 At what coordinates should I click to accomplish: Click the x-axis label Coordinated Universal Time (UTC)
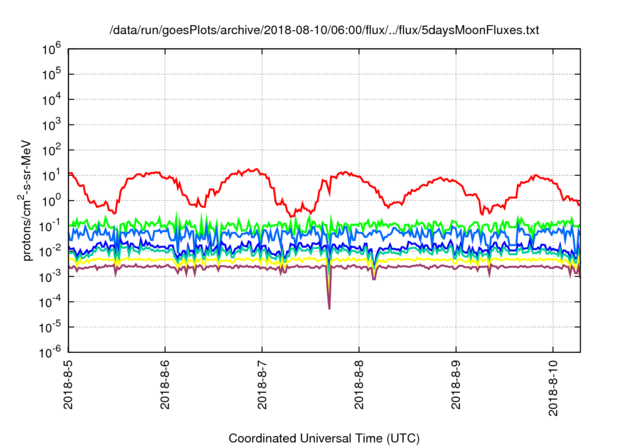[324, 438]
